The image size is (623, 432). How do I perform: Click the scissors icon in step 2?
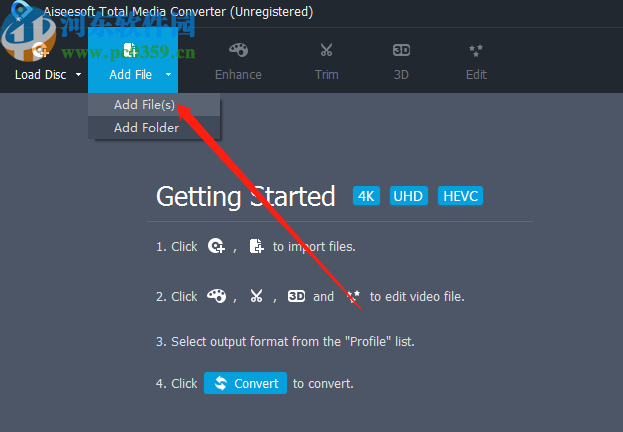coord(256,296)
